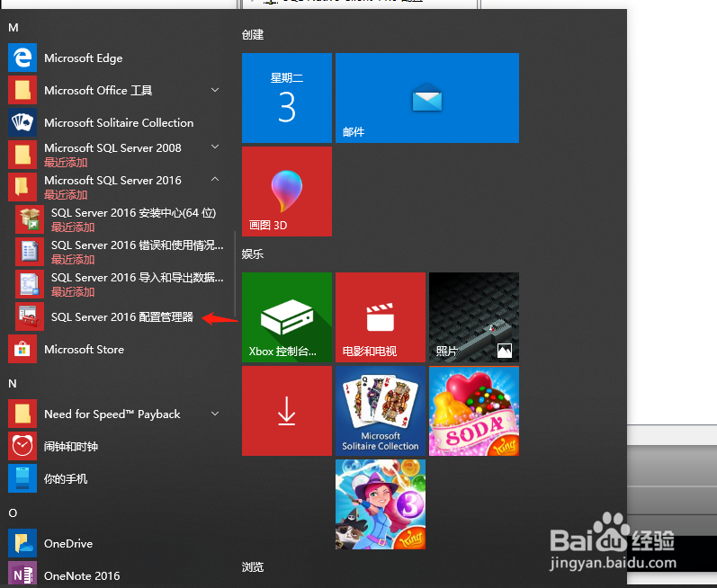
Task: Click the Microsoft SQL Server 2008 folder icon
Action: point(22,155)
